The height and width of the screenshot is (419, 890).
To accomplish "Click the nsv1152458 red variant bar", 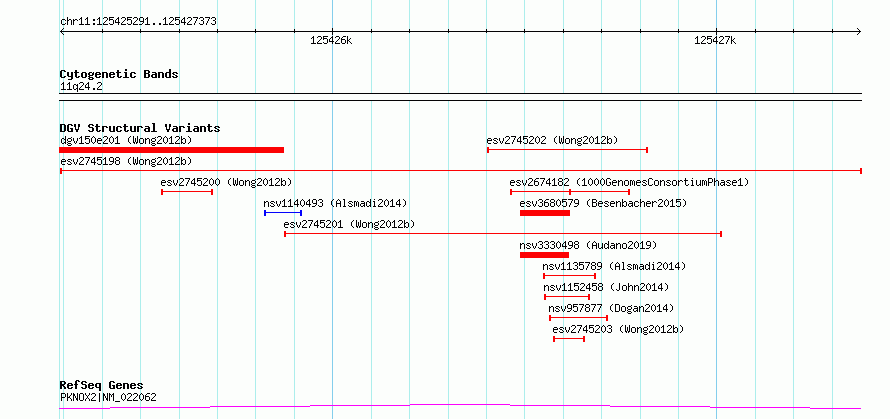I will coord(567,297).
